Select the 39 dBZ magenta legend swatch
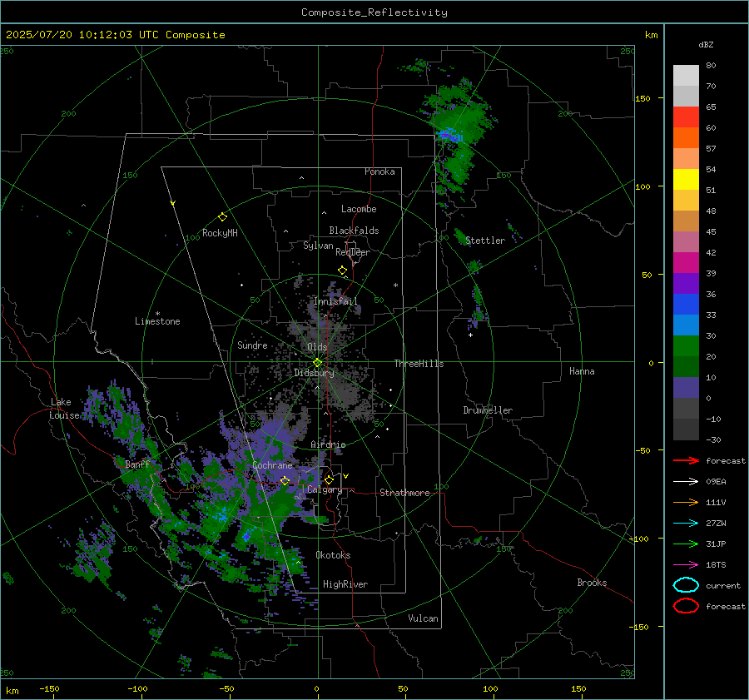This screenshot has height=700, width=749. click(686, 263)
